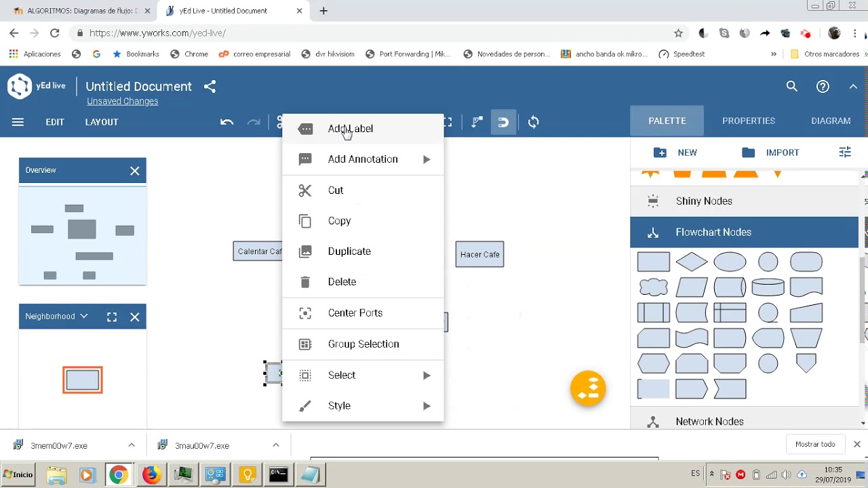Click the Unsaved Changes link
Image resolution: width=868 pixels, height=488 pixels.
[122, 101]
